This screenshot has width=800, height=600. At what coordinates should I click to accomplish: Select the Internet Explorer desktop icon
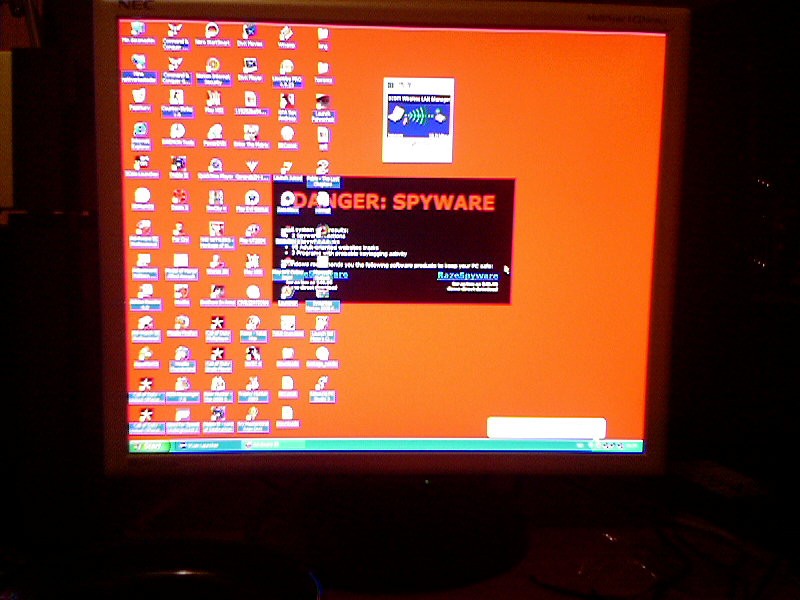140,136
